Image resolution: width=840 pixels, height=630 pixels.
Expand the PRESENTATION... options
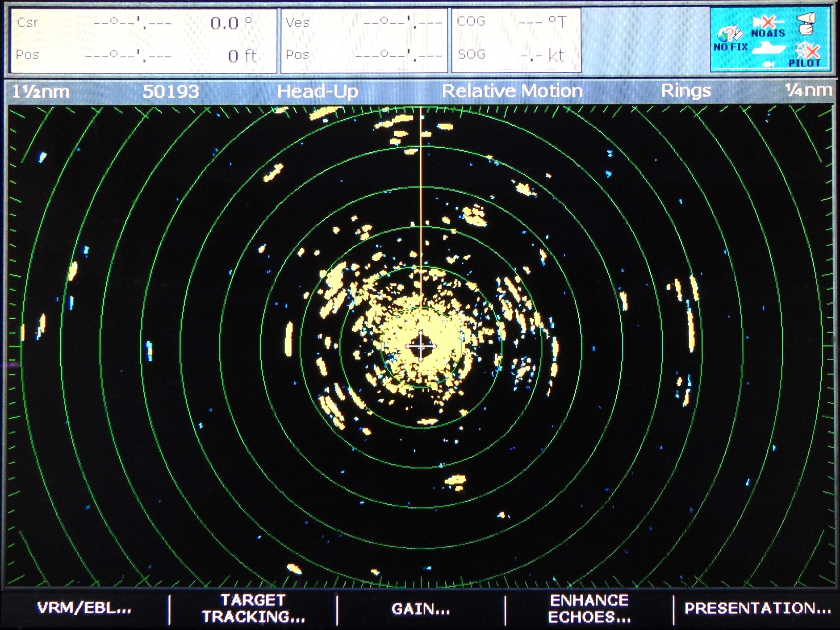(757, 608)
